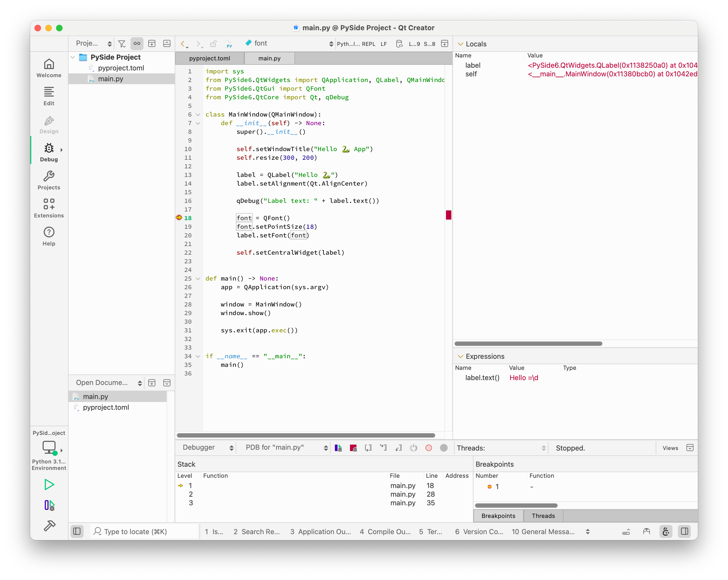The image size is (728, 580).
Task: Collapse the __init__ function at line 7
Action: tap(198, 123)
